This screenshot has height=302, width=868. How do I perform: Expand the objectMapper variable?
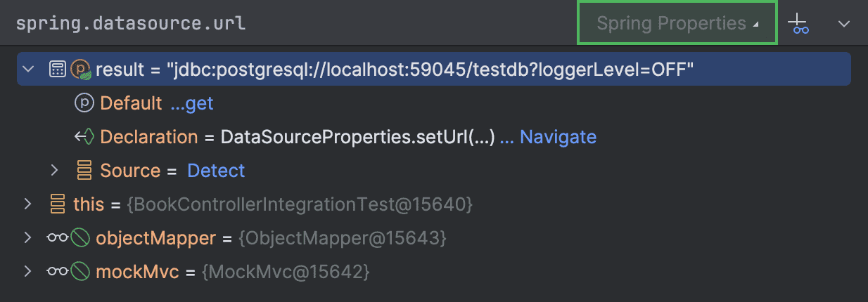coord(28,238)
